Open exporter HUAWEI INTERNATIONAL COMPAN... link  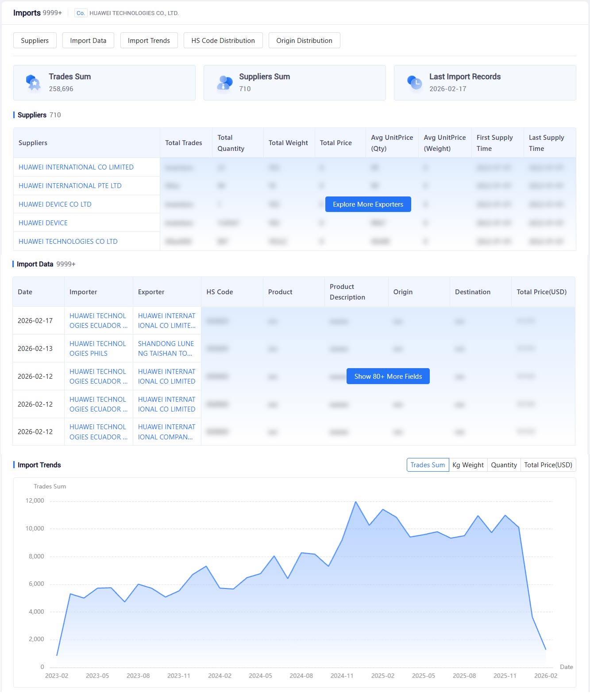[x=166, y=431]
